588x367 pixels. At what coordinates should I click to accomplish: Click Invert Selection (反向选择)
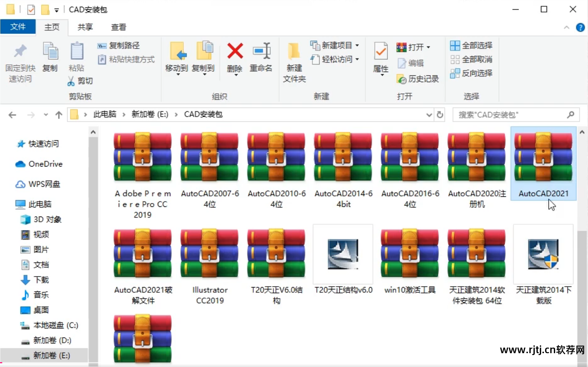[471, 73]
